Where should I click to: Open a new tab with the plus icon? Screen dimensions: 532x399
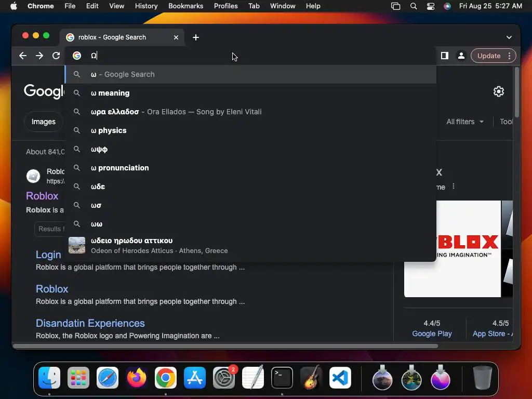point(196,37)
